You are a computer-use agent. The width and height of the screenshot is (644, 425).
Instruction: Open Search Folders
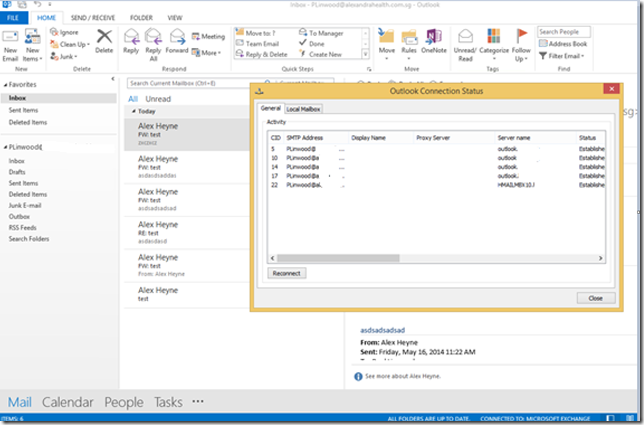[29, 239]
